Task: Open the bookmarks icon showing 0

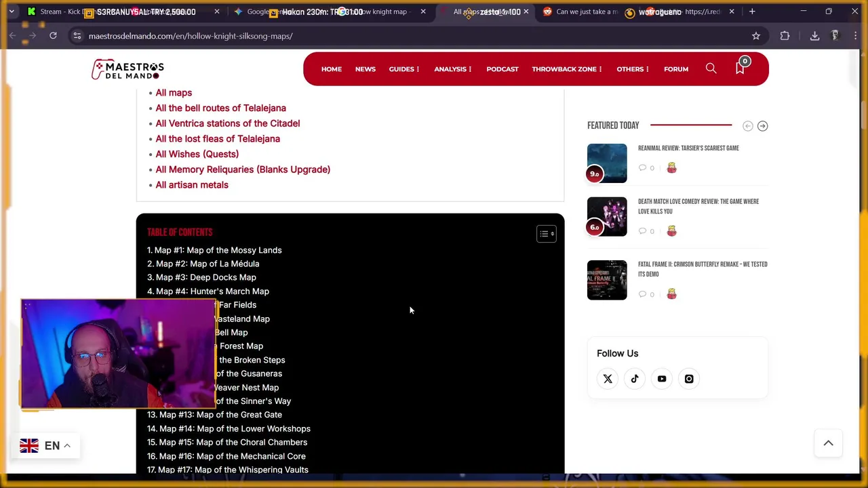Action: click(x=741, y=68)
